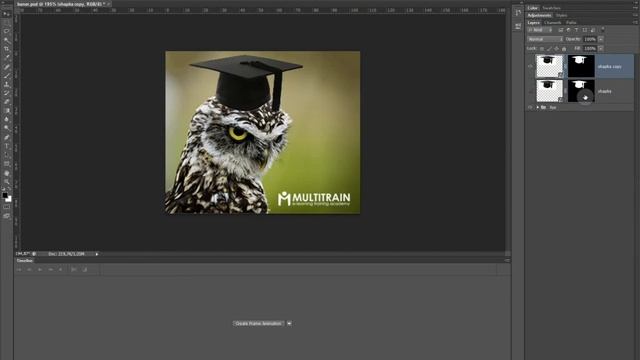This screenshot has width=640, height=360.
Task: Open Create Frame Animation dropdown arrow
Action: (x=289, y=323)
